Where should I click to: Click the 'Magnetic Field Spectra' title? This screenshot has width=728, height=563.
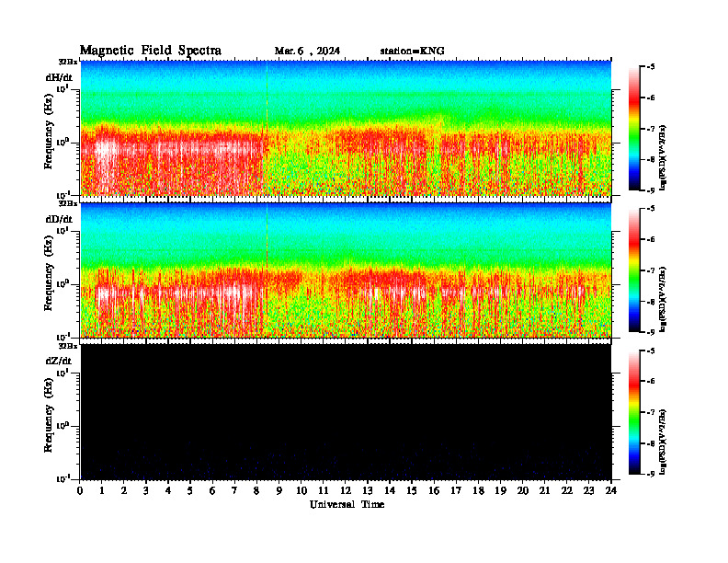151,51
